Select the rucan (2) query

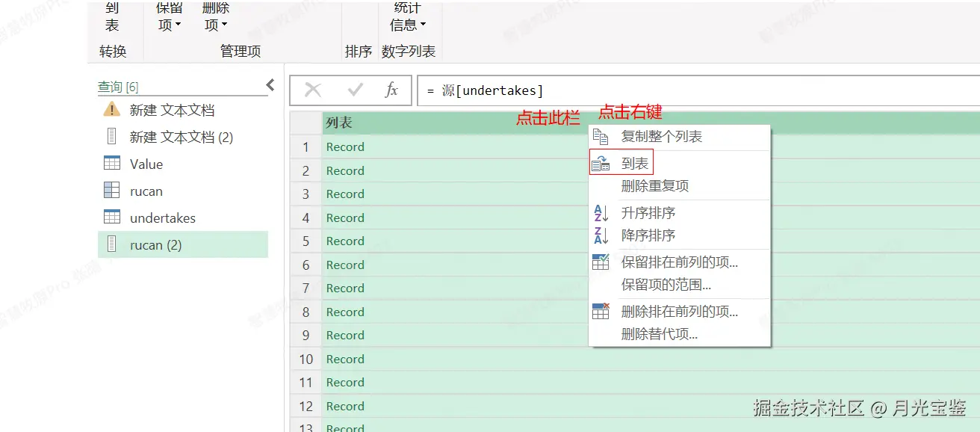click(x=183, y=244)
